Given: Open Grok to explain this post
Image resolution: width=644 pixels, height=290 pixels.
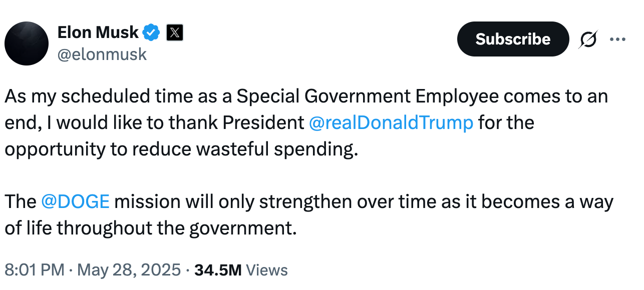Looking at the screenshot, I should click(x=588, y=39).
